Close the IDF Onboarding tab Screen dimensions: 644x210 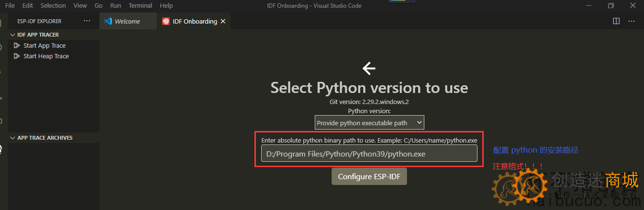223,21
